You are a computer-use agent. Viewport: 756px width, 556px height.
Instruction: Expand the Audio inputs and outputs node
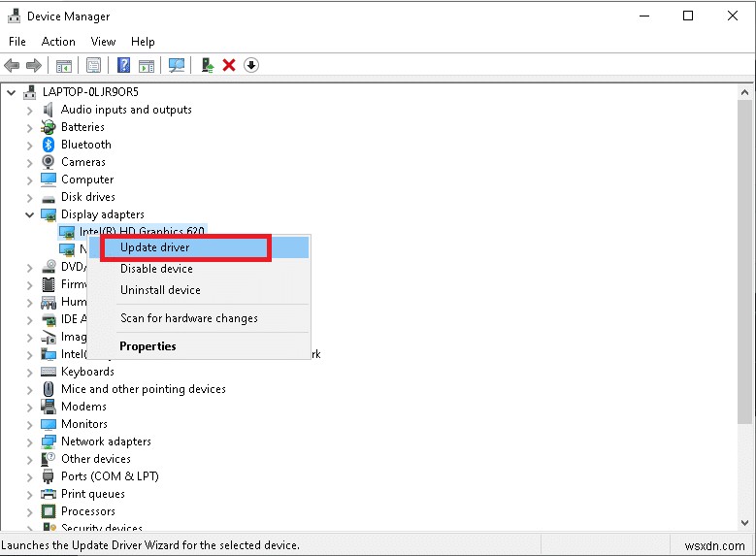[x=29, y=111]
